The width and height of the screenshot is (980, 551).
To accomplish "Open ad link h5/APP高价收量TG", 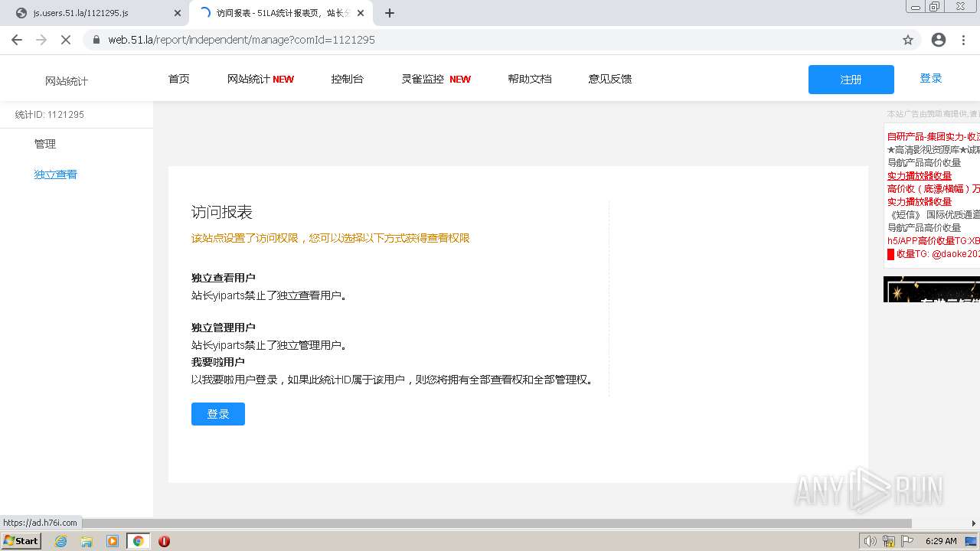I will (933, 240).
